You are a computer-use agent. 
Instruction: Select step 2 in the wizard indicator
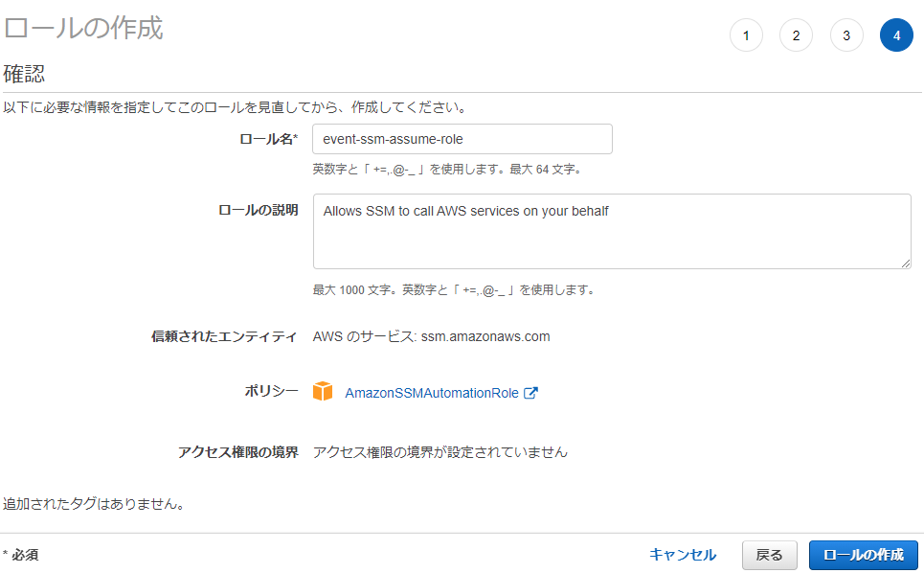coord(797,34)
